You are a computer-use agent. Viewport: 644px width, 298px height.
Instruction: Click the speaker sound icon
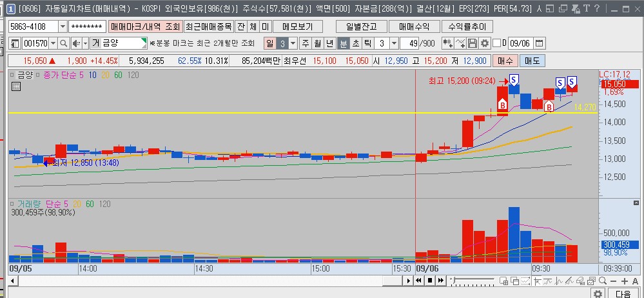point(76,43)
